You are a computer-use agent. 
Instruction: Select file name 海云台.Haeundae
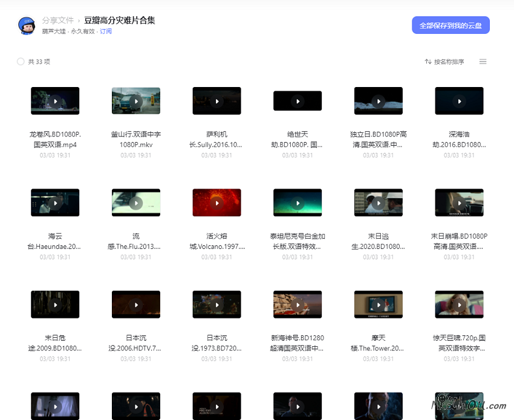tap(55, 241)
